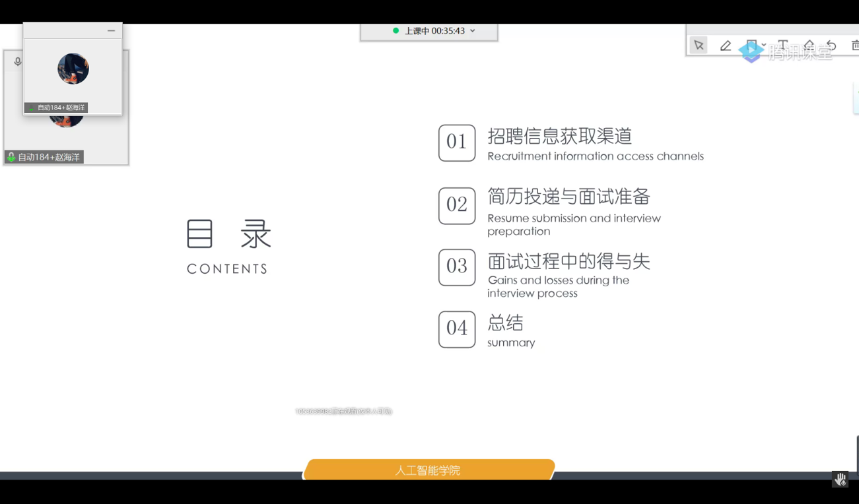Select the text annotation tool

[x=782, y=45]
